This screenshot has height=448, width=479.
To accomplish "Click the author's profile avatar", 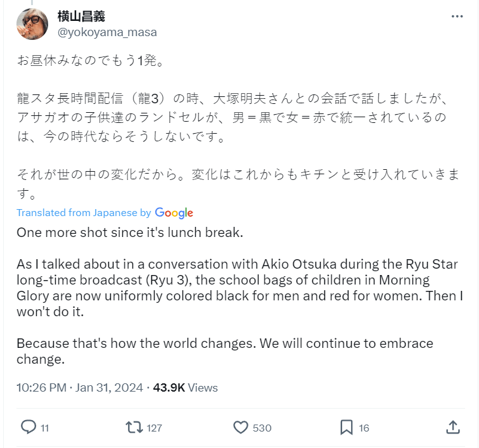I will (32, 24).
